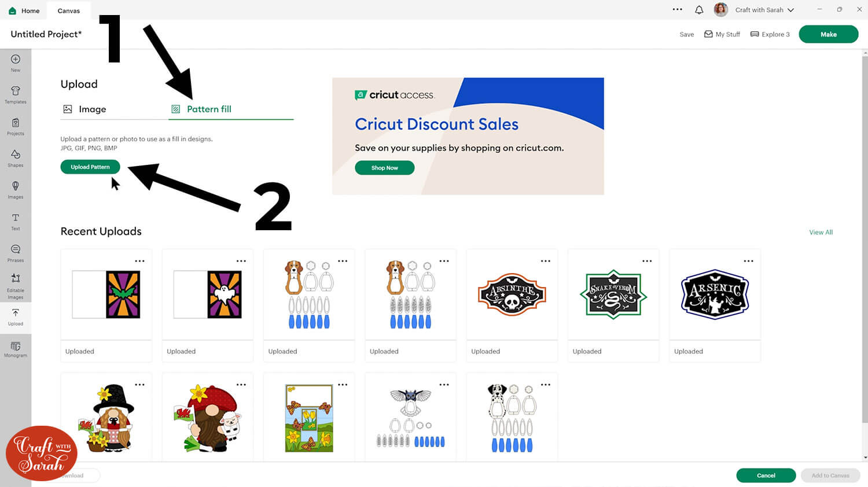Open options for the bat pattern upload
The width and height of the screenshot is (868, 487).
(139, 261)
